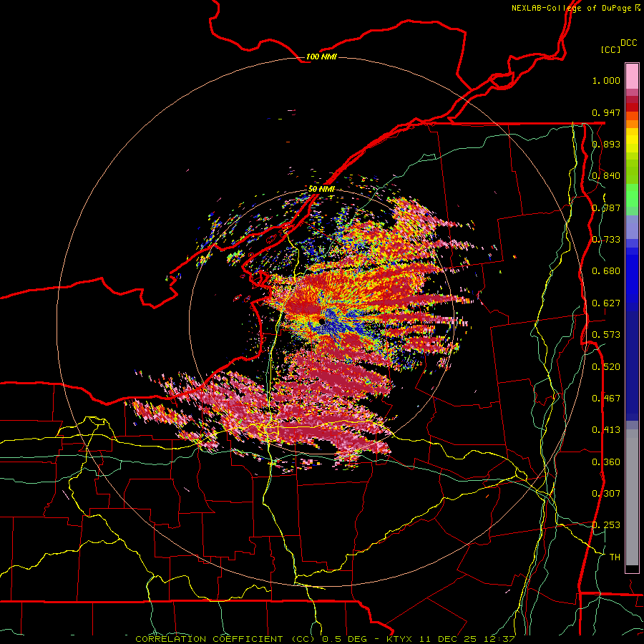Image resolution: width=644 pixels, height=644 pixels.
Task: Click the 1.000 color scale value
Action: (606, 80)
